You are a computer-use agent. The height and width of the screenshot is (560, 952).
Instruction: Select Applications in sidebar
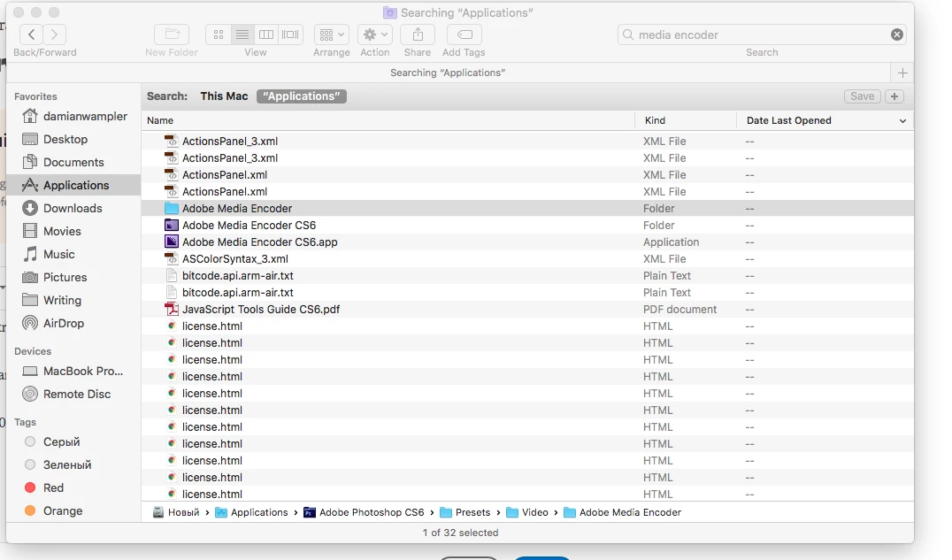click(73, 185)
